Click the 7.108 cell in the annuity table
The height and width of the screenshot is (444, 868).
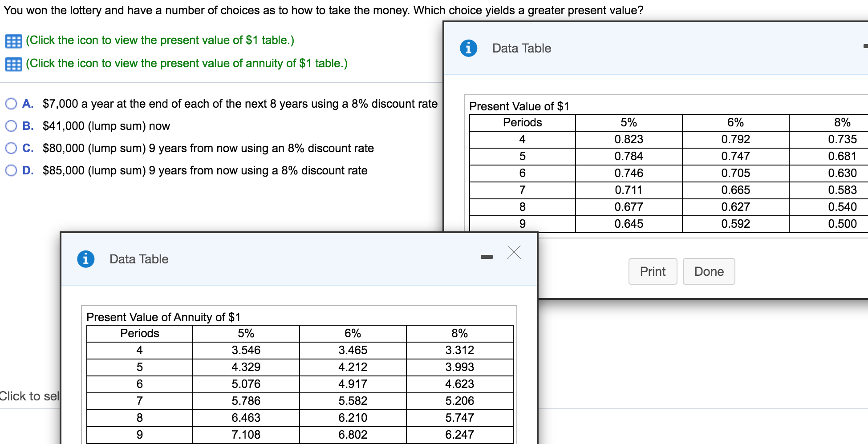[x=246, y=435]
